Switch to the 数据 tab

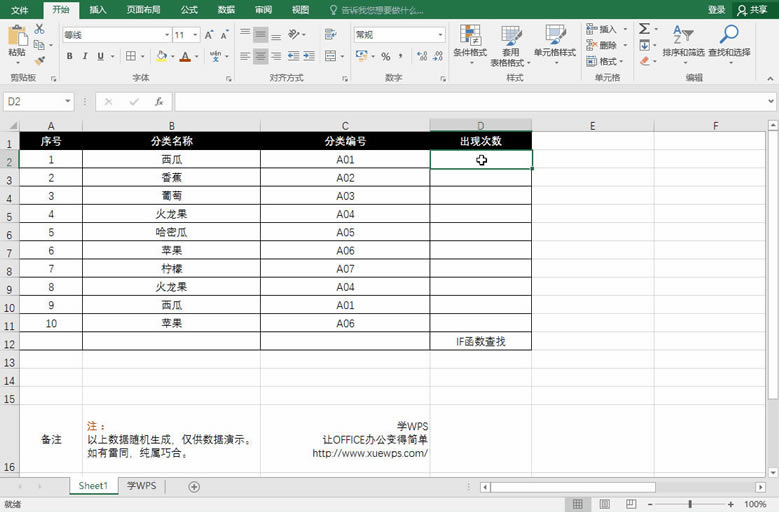(226, 10)
